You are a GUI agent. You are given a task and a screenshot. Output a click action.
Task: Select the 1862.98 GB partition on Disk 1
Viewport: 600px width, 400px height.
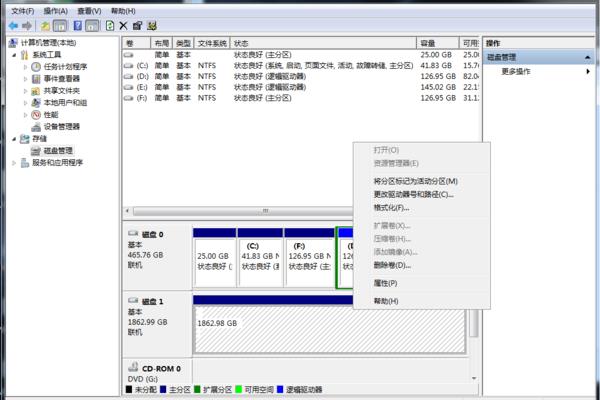tap(329, 325)
